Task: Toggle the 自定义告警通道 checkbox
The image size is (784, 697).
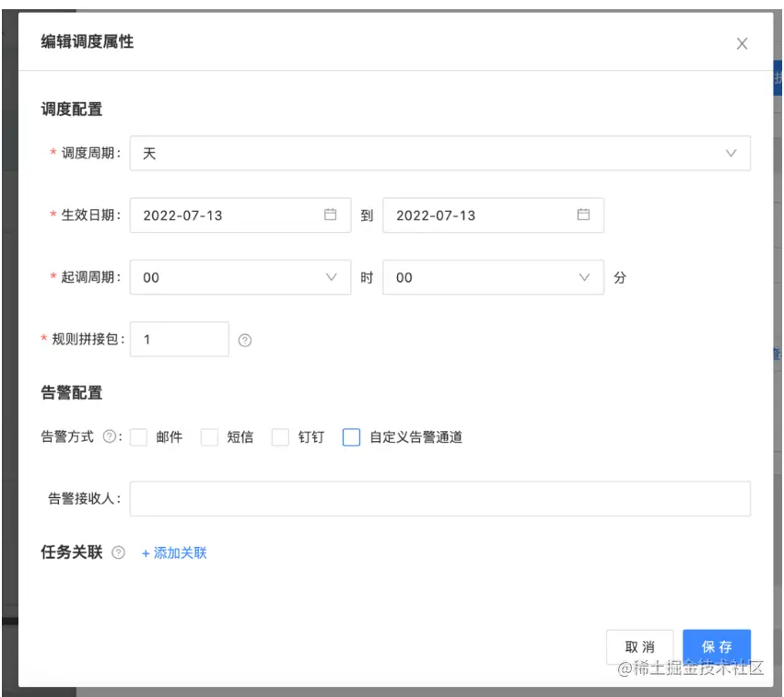Action: (x=351, y=436)
